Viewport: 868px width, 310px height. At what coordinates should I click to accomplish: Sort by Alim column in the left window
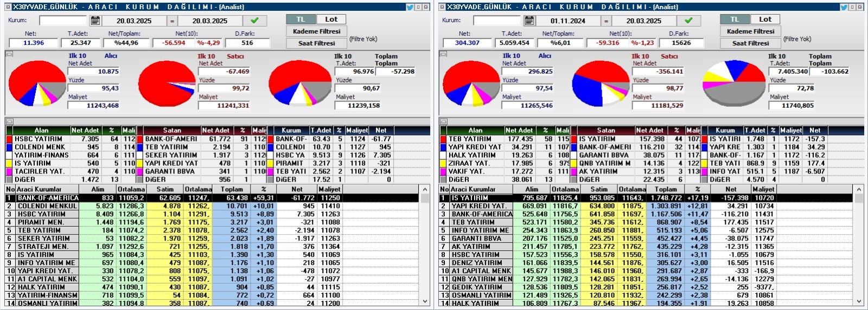[x=98, y=190]
